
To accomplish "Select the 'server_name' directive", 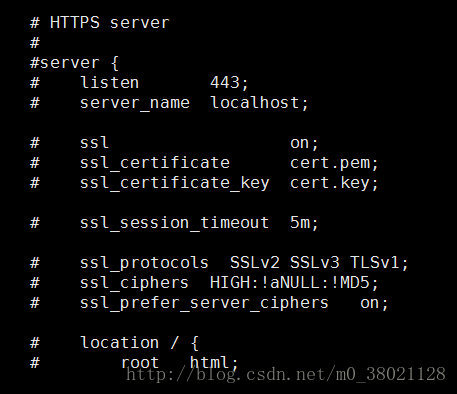I will pos(135,103).
